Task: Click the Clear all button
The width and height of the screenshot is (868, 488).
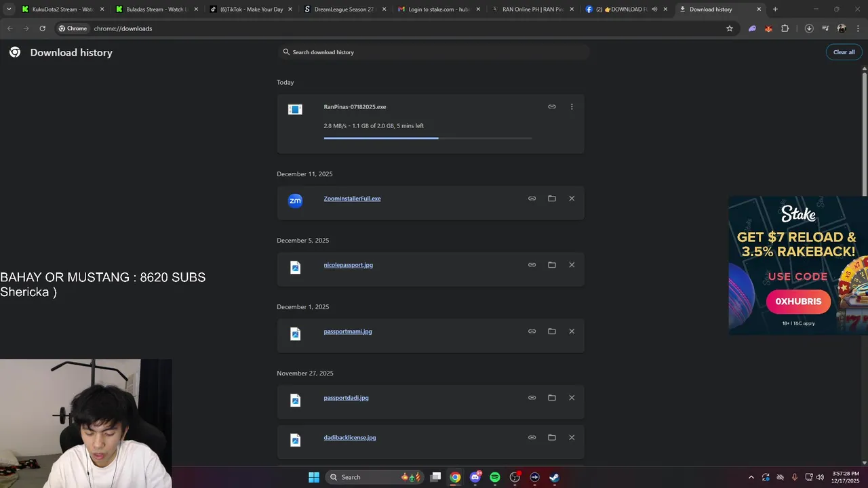Action: click(844, 52)
